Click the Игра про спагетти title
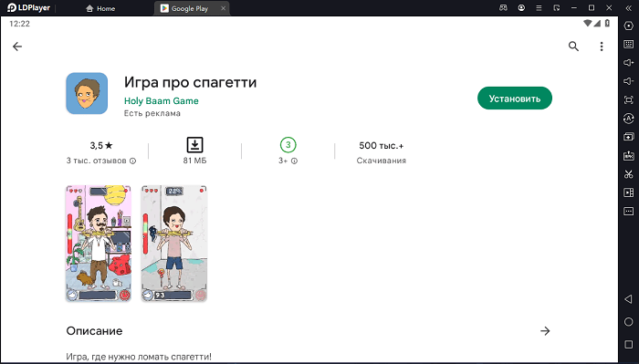The image size is (639, 364). point(190,82)
